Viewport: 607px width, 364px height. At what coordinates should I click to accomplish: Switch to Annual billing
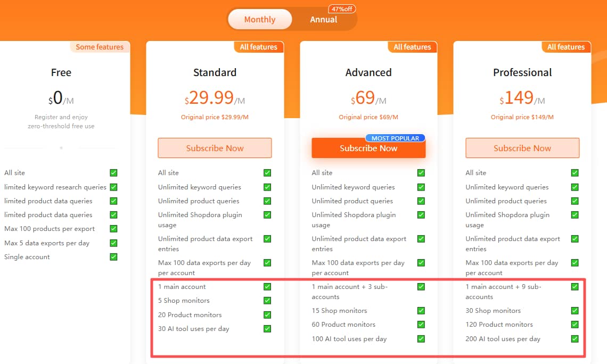click(324, 20)
